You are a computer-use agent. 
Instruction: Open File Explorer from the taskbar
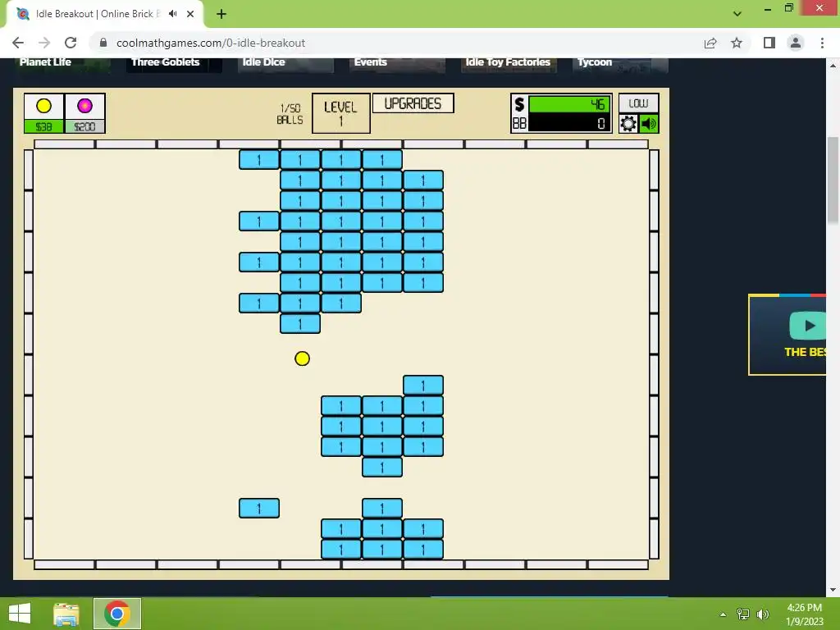coord(66,614)
